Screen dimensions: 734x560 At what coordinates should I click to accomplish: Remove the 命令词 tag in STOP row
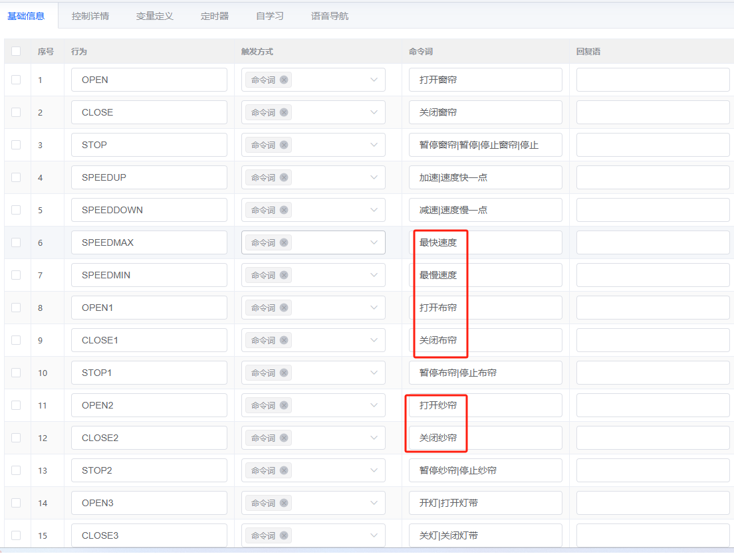[x=284, y=145]
